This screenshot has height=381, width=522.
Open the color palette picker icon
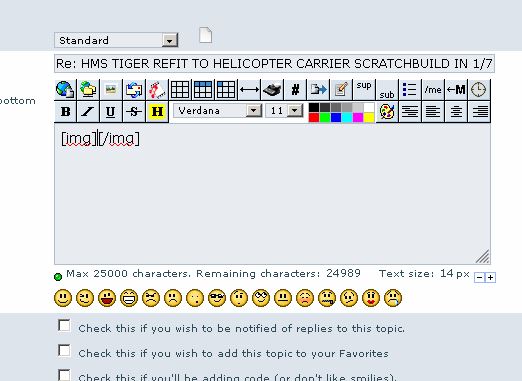387,111
